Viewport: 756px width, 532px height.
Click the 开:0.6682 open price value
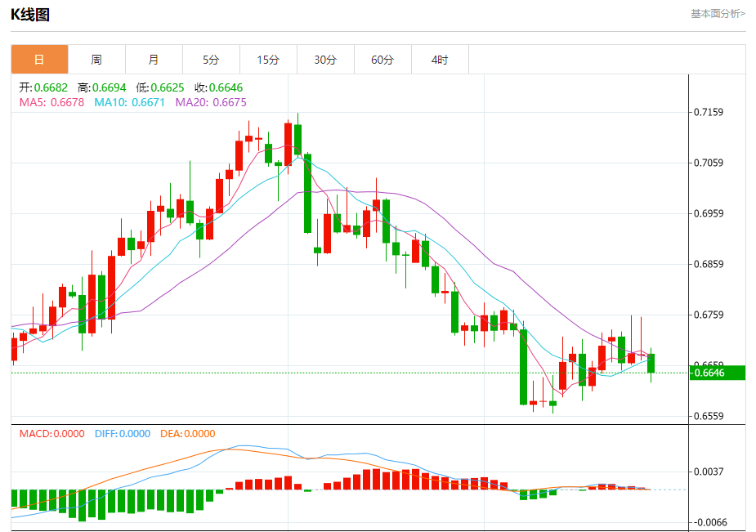[x=43, y=87]
